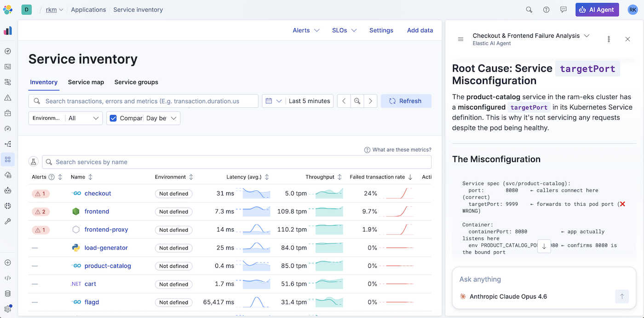The height and width of the screenshot is (318, 644).
Task: Click the frontend alerts badge showing 2
Action: click(40, 212)
